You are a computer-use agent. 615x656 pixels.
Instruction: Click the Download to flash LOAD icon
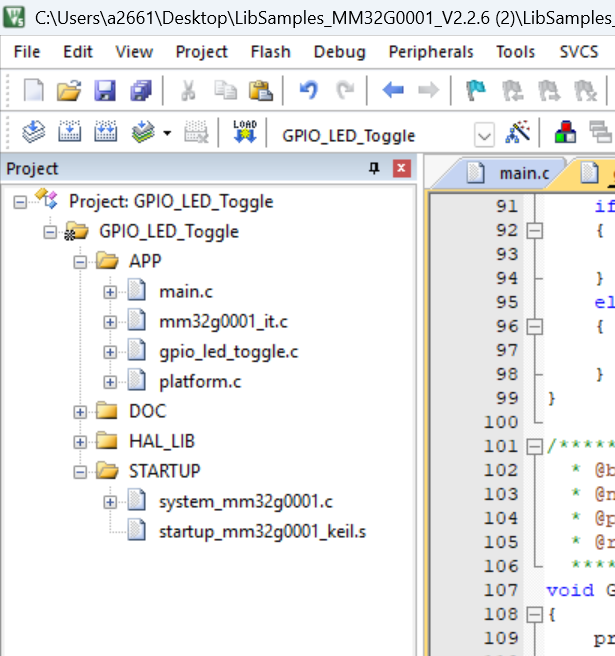(245, 133)
